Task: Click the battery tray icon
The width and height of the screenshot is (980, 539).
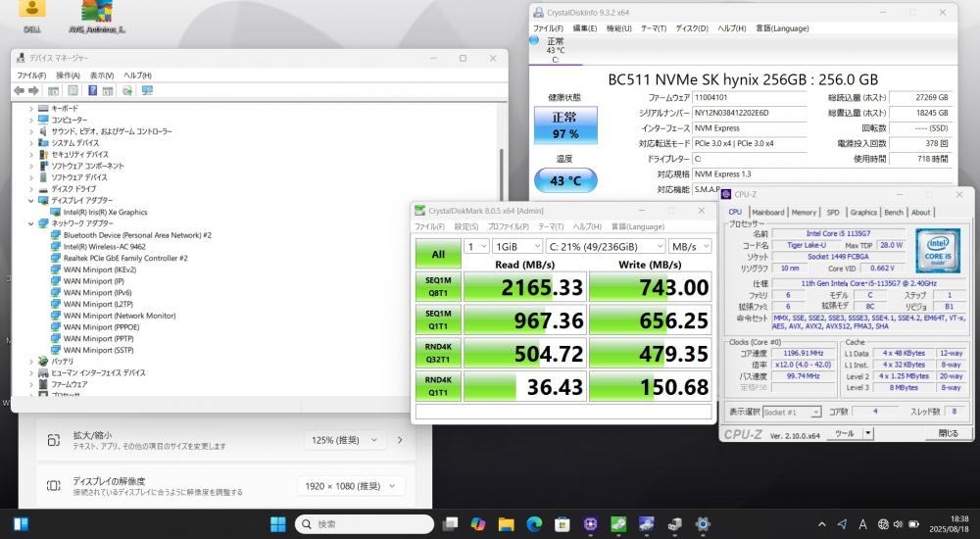Action: 913,524
